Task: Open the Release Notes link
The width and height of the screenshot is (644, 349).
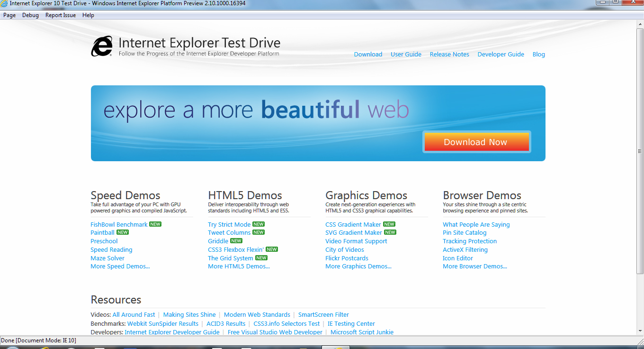Action: (449, 55)
